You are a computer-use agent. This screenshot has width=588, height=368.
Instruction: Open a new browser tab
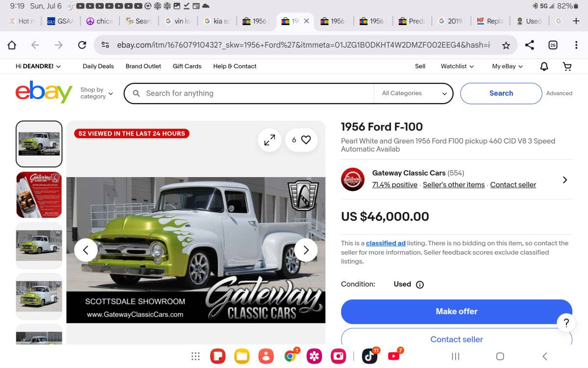pyautogui.click(x=576, y=21)
